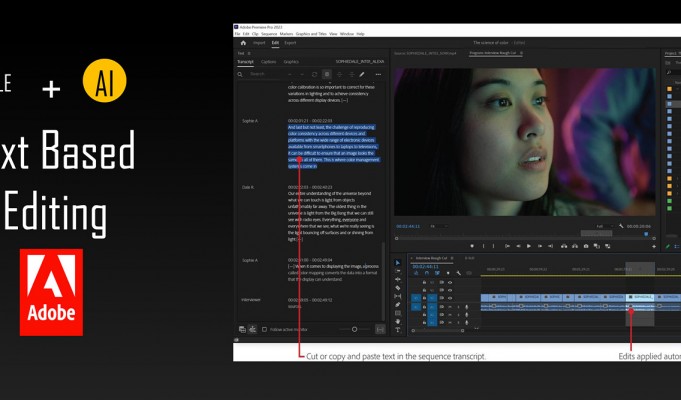Switch to the Captions tab

tap(268, 62)
